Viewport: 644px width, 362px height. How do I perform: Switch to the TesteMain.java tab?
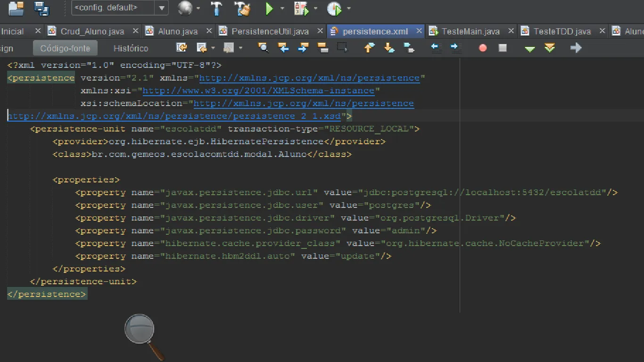[x=470, y=32]
